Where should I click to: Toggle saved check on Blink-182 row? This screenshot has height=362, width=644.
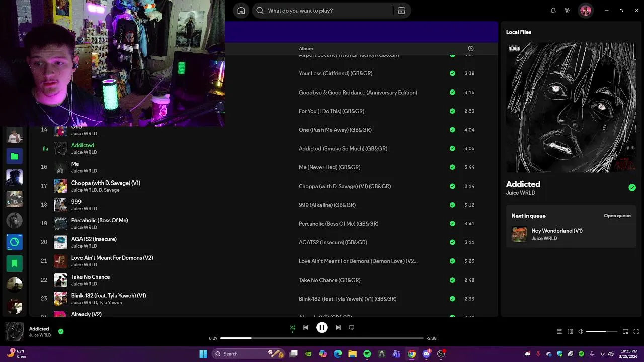(452, 299)
